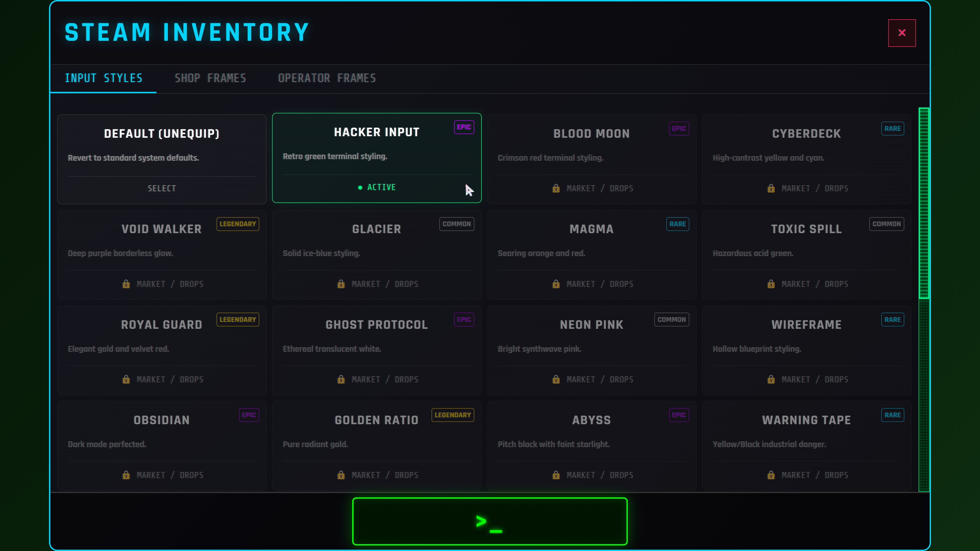Click the EPIC badge on Blood Moon
980x551 pixels.
(679, 129)
